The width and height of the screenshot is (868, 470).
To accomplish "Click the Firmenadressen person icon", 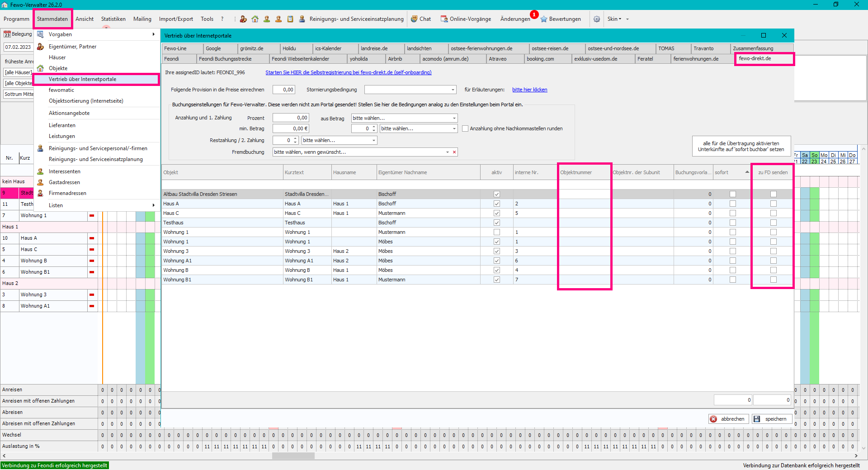I will (40, 193).
